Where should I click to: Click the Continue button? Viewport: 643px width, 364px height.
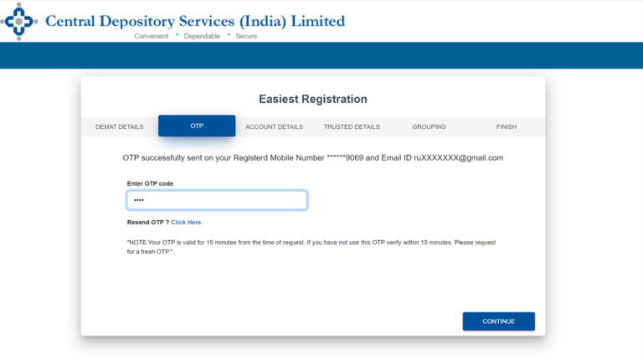coord(499,321)
